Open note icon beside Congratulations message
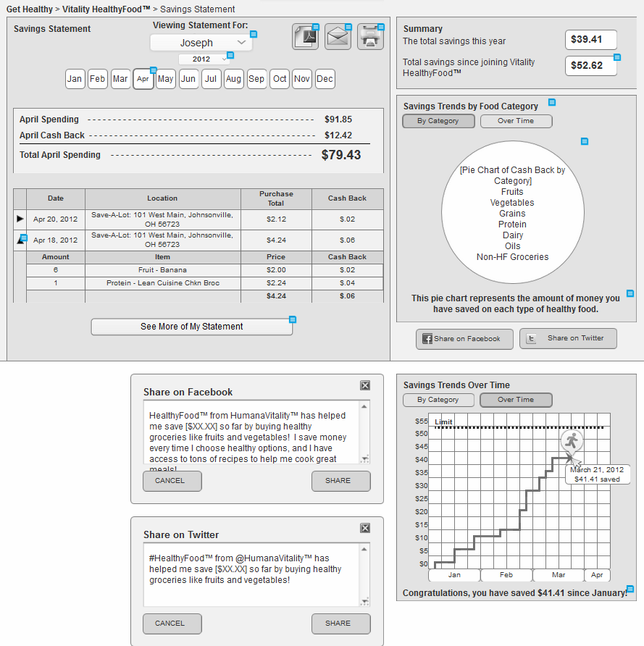The height and width of the screenshot is (646, 644). coord(630,588)
